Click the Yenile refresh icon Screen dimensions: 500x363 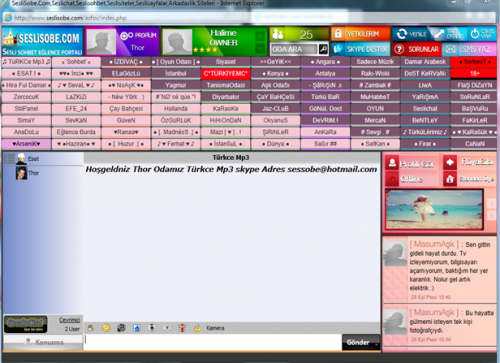pyautogui.click(x=402, y=34)
